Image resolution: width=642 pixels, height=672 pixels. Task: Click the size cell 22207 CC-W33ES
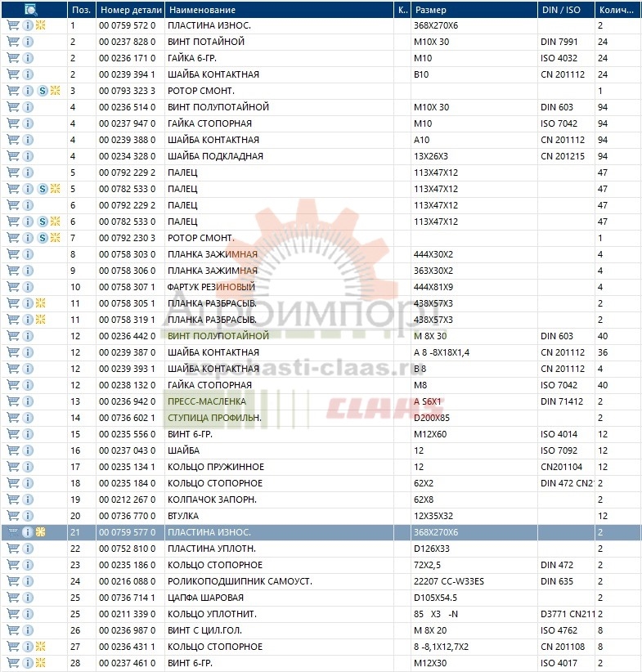pyautogui.click(x=449, y=581)
